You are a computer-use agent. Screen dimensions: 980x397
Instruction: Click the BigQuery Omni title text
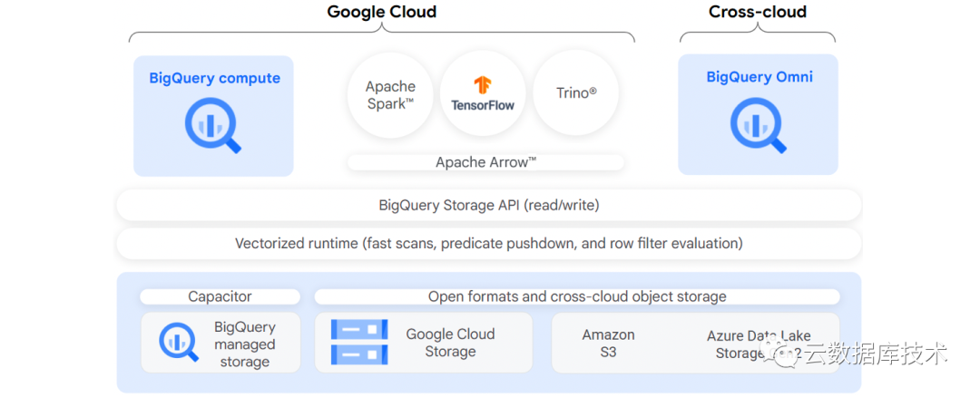pos(759,77)
